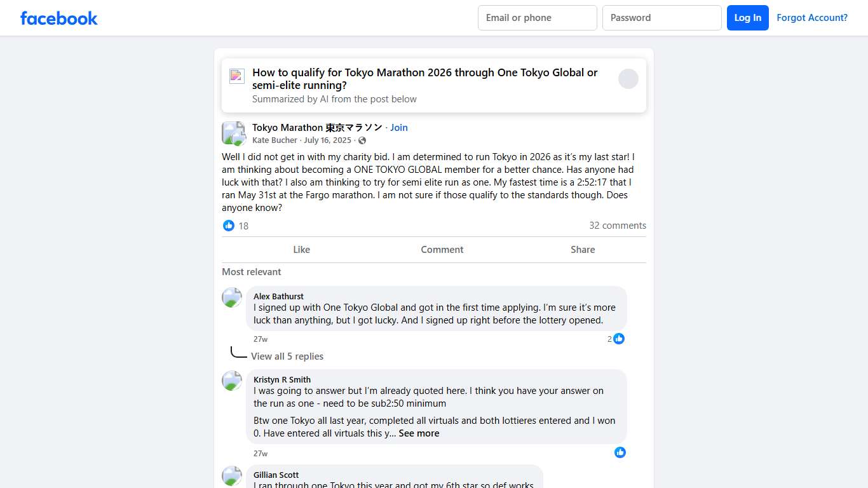Open the Most relevant sorting dropdown
Screen dimensions: 868x488
tap(251, 271)
